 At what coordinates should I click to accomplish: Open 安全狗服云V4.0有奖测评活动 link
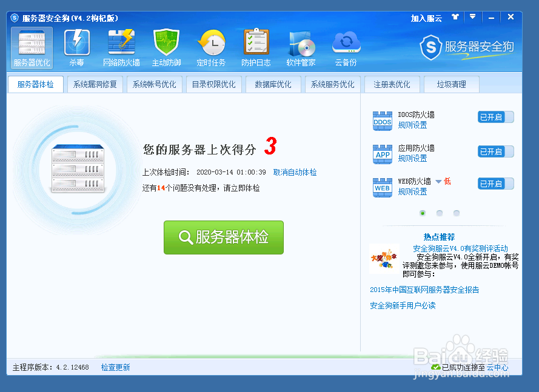[460, 248]
